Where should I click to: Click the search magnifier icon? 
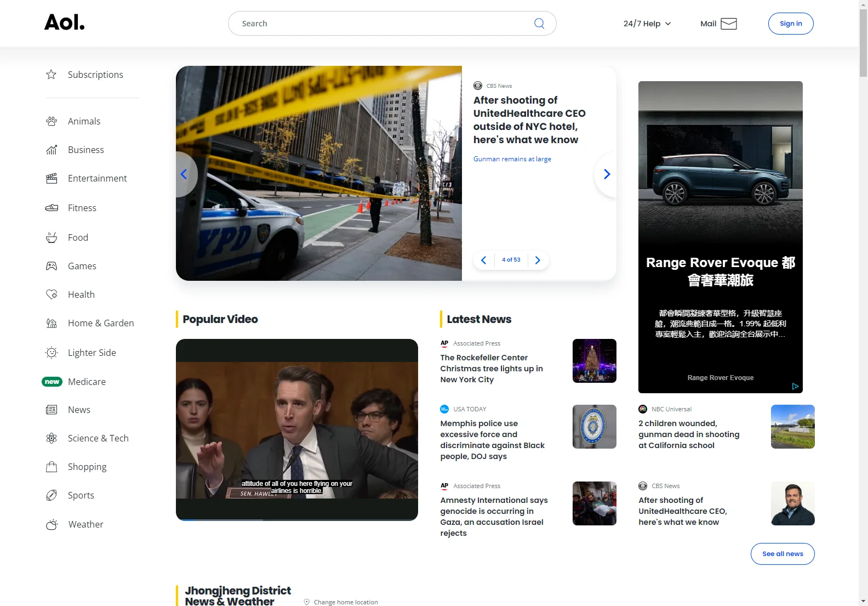(x=539, y=24)
